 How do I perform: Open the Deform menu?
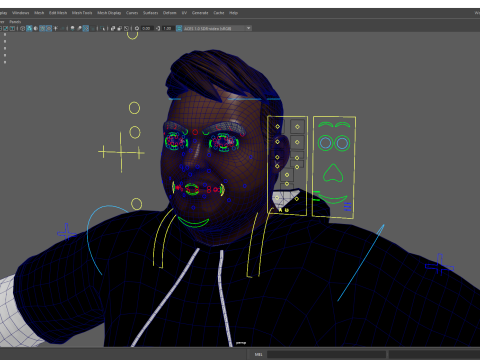pyautogui.click(x=169, y=13)
